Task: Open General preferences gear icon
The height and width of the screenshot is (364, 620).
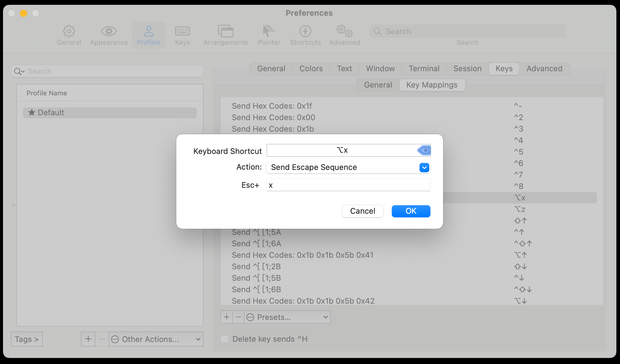Action: click(69, 31)
